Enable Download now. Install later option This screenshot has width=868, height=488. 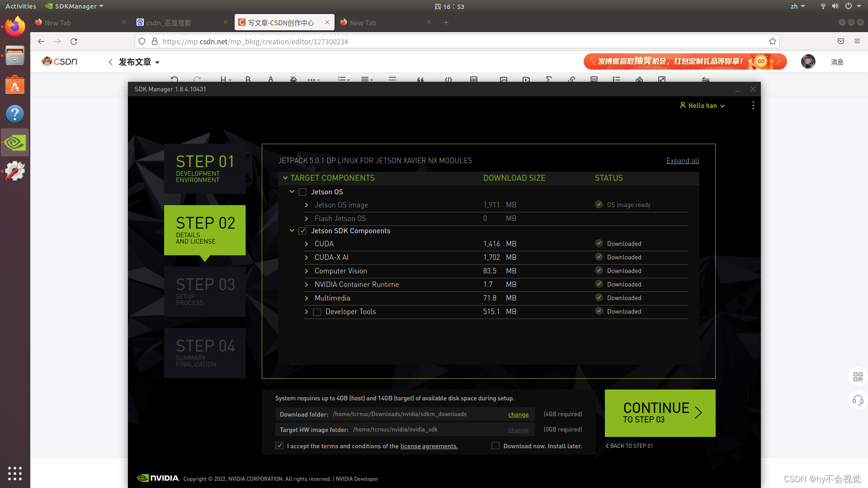click(495, 446)
